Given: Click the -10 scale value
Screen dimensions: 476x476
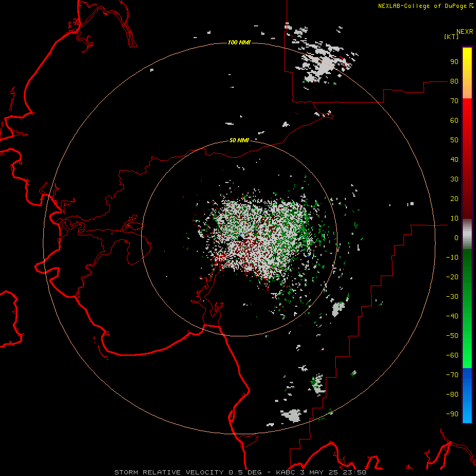Looking at the screenshot, I should [x=452, y=258].
